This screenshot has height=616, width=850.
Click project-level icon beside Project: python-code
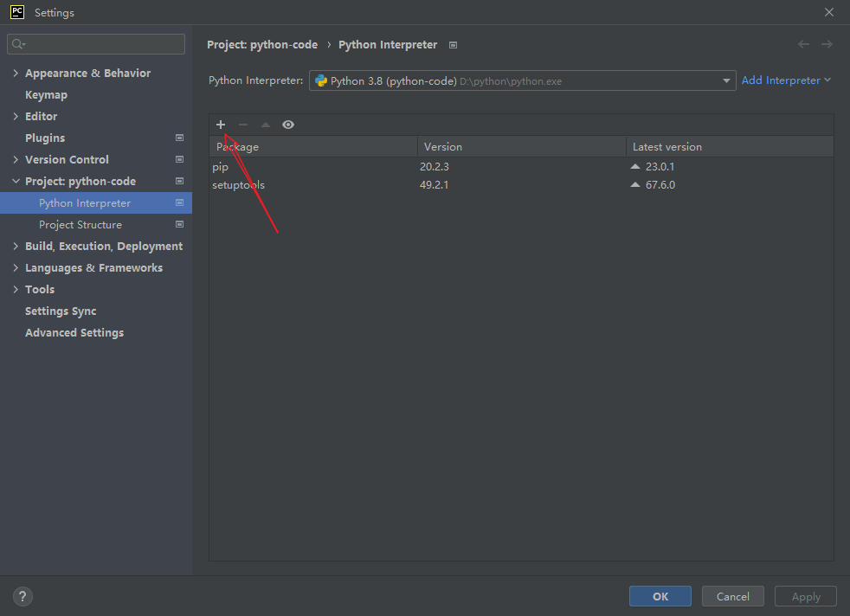[179, 181]
